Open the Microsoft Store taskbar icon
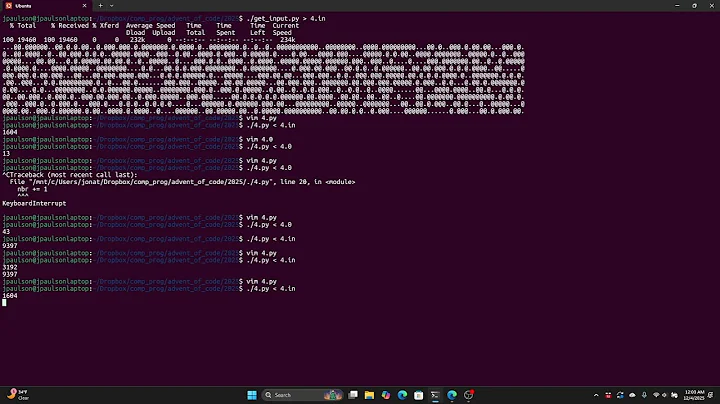The image size is (720, 404). click(x=418, y=395)
